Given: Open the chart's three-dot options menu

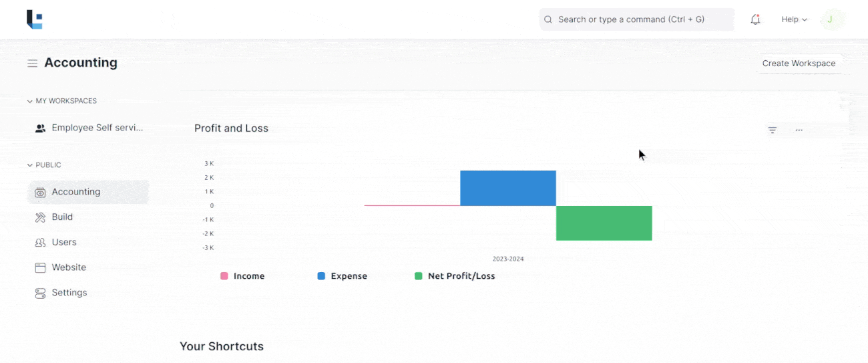Looking at the screenshot, I should point(799,130).
